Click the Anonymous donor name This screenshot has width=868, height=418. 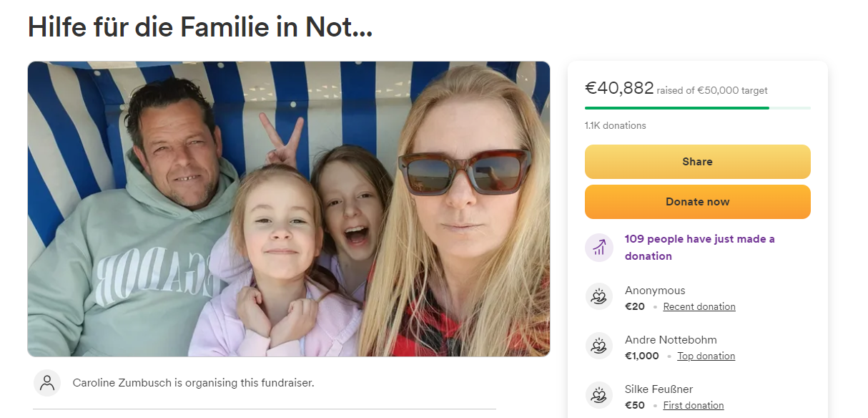coord(655,291)
